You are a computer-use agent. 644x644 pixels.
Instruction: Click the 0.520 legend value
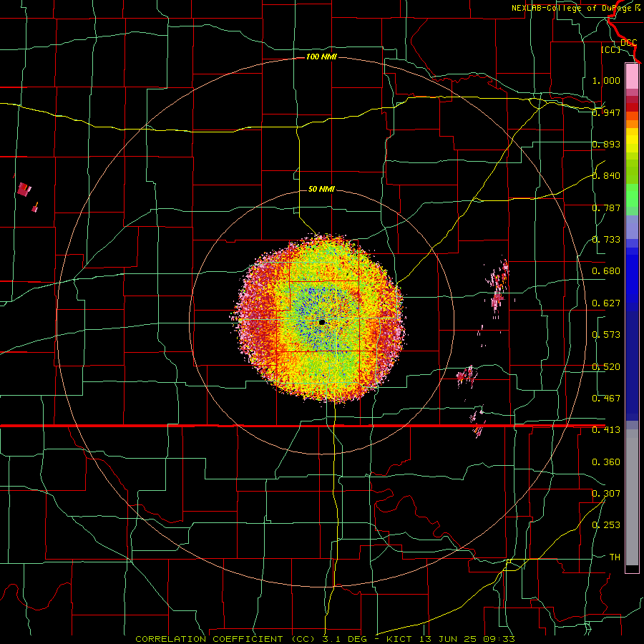pyautogui.click(x=606, y=367)
